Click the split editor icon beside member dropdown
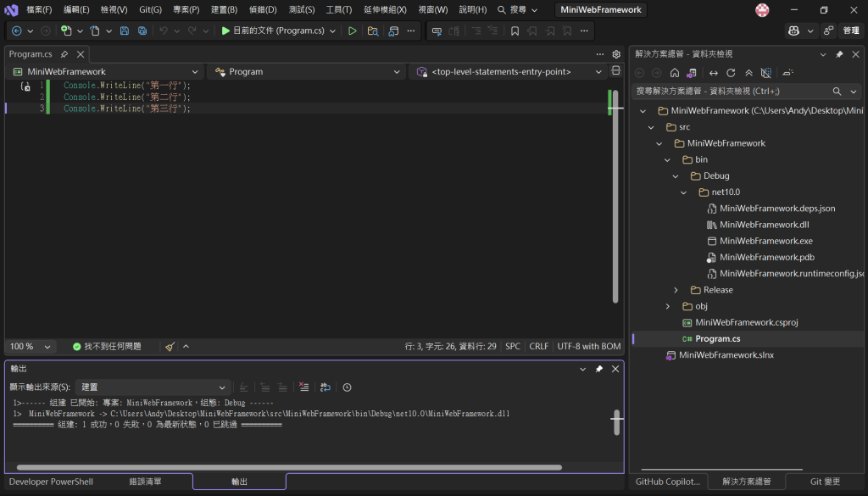The width and height of the screenshot is (868, 496). (615, 71)
